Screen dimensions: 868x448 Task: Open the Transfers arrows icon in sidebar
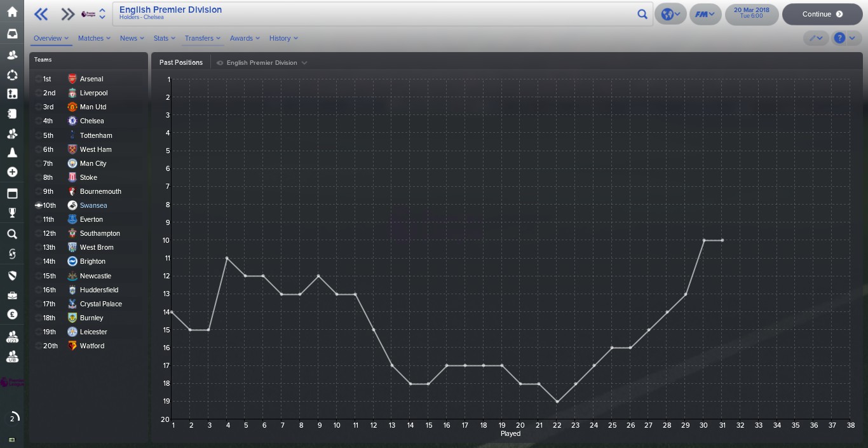(12, 254)
